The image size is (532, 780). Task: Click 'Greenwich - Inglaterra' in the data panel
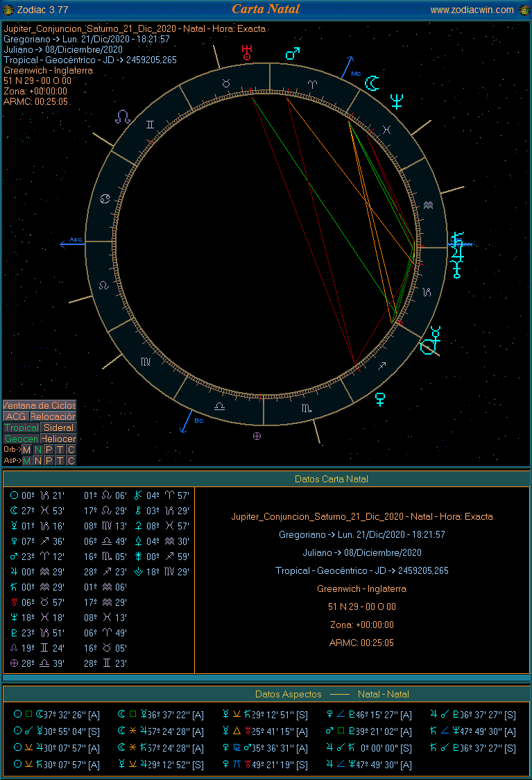point(361,588)
